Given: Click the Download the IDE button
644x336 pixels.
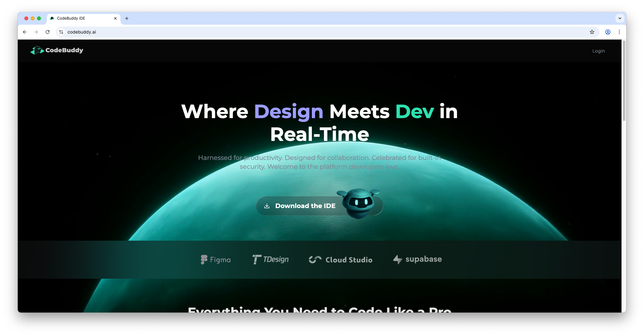Looking at the screenshot, I should 319,206.
